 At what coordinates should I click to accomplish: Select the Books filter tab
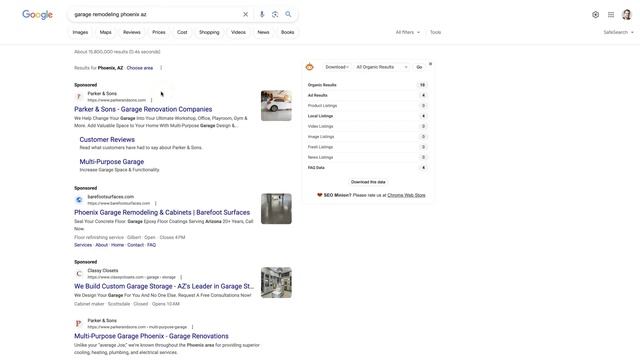(x=288, y=32)
